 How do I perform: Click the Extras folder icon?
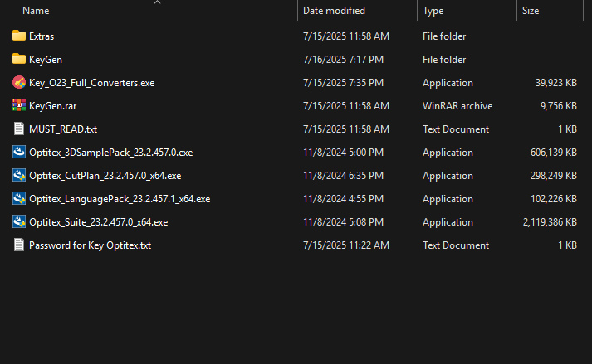[19, 36]
